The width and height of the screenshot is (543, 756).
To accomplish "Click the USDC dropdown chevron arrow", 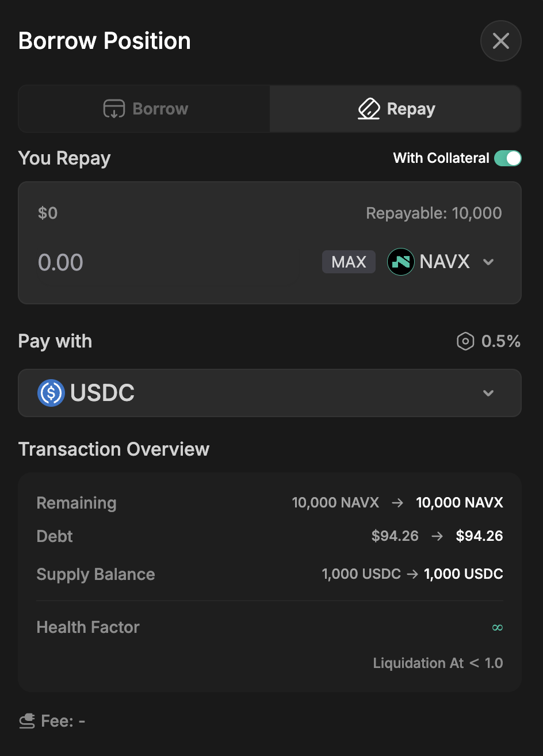I will pos(488,393).
